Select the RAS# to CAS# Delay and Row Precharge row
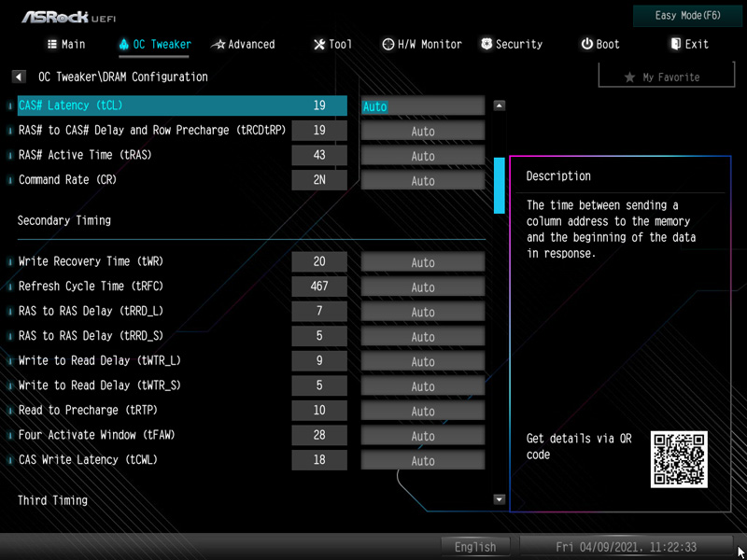 click(182, 131)
